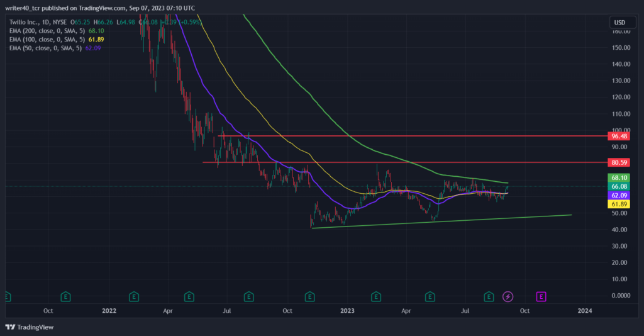Select the EMA (200, close, 0, SMA, 5) legend
The width and height of the screenshot is (644, 336).
[47, 31]
